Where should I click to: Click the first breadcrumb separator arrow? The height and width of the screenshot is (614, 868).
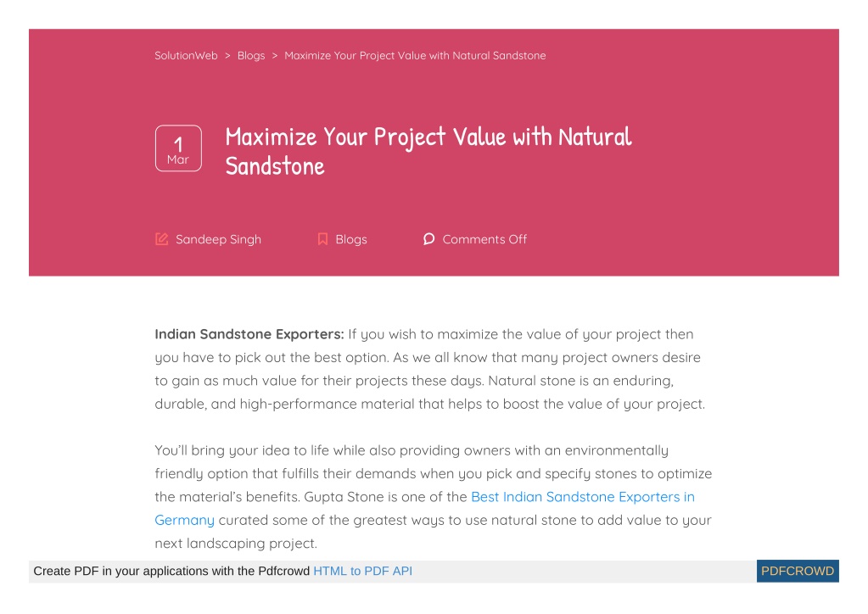(227, 55)
